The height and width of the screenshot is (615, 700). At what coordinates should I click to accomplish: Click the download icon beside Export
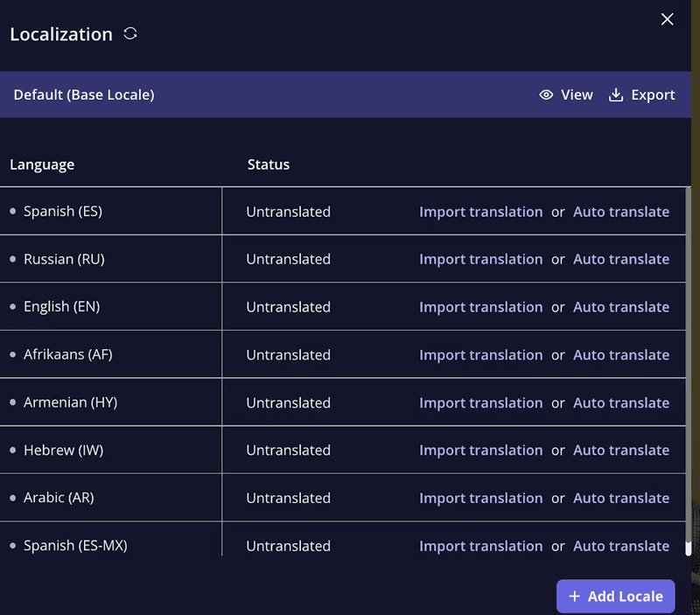point(616,94)
